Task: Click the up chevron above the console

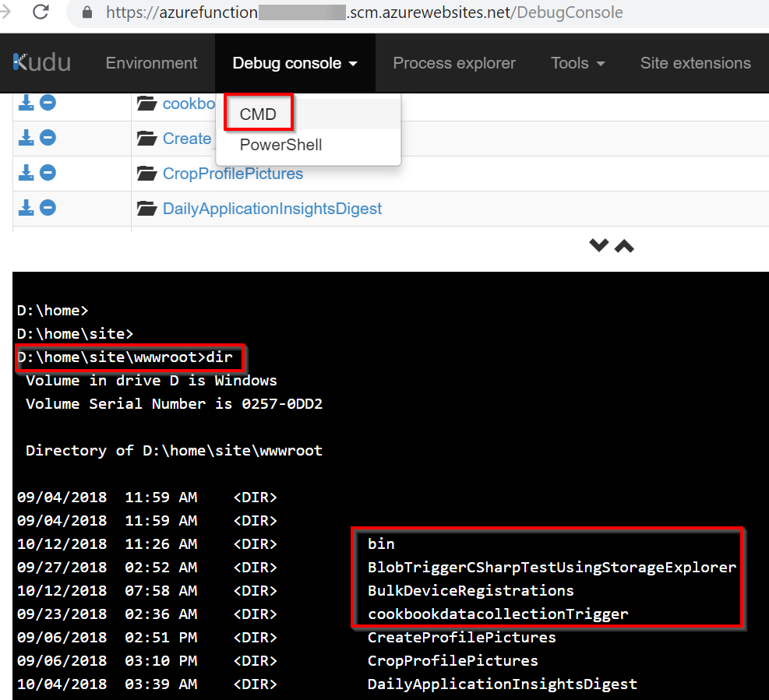Action: 624,246
